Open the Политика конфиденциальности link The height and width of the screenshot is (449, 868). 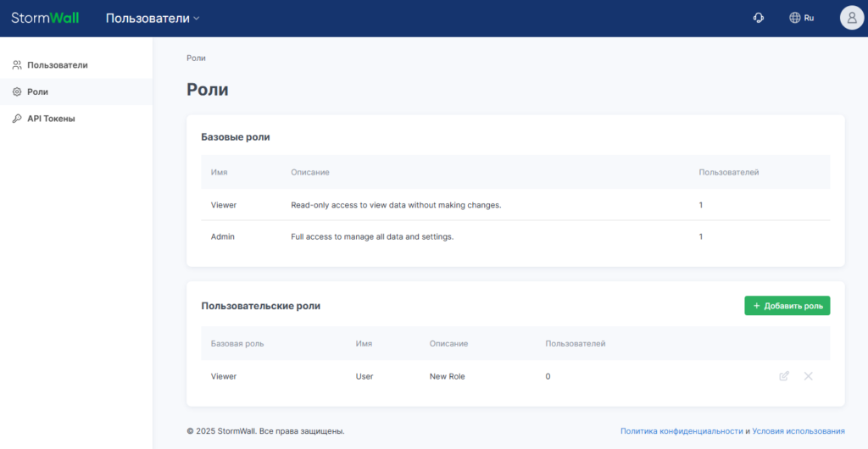682,430
